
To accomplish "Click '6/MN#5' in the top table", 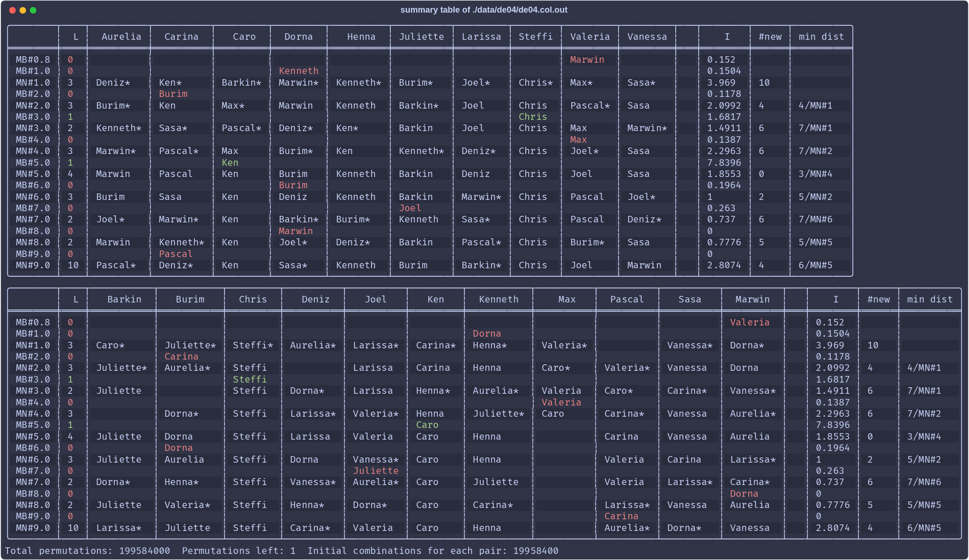I will click(815, 265).
